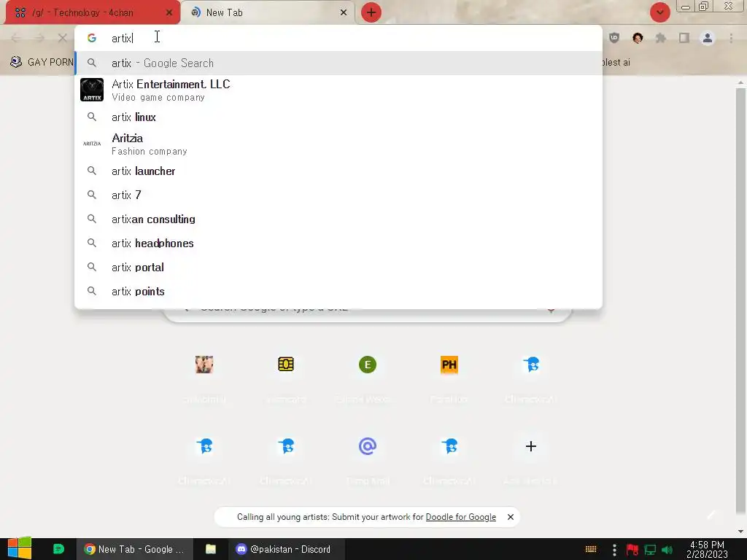
Task: Click the customize Chrome pencil icon
Action: [x=711, y=514]
